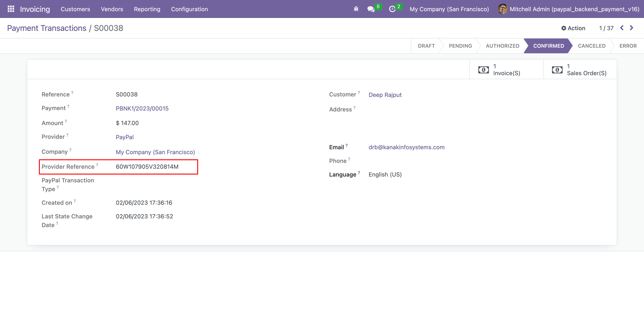Open the Customers menu

click(75, 9)
